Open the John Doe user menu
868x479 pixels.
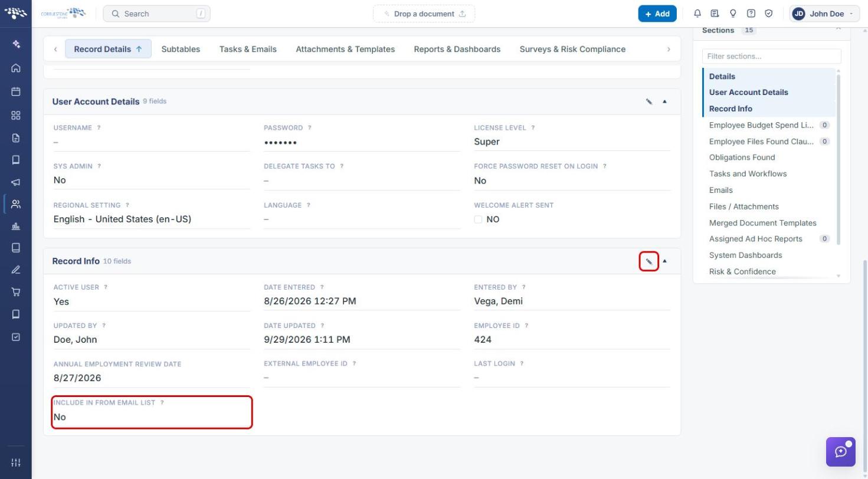click(x=824, y=14)
